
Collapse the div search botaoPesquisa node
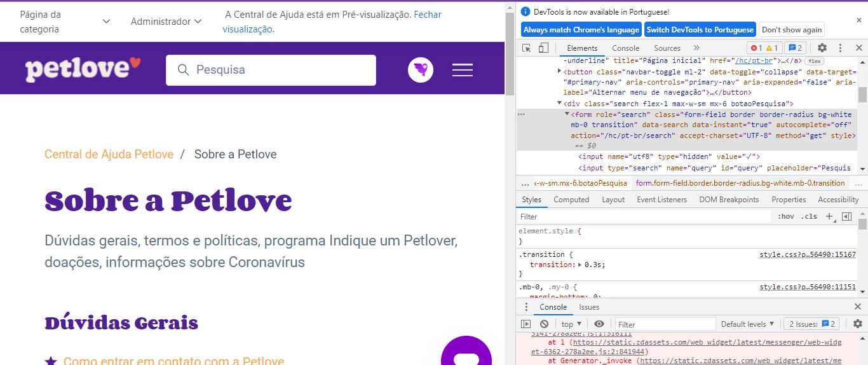(x=559, y=104)
